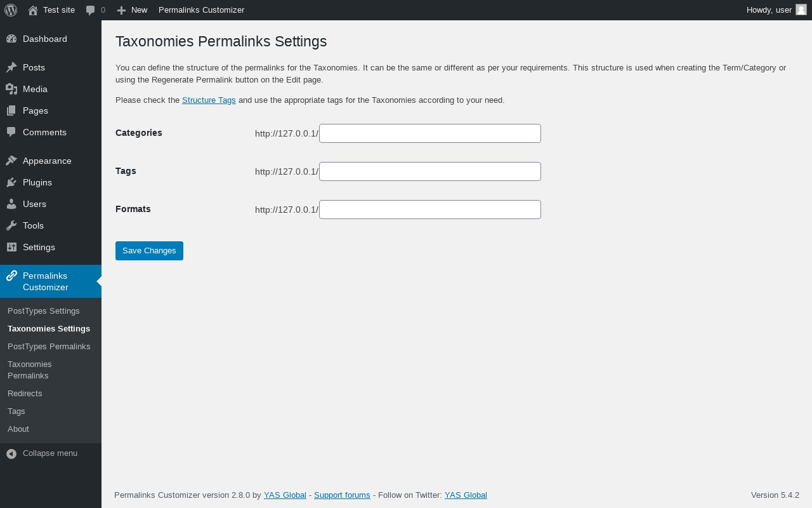The height and width of the screenshot is (508, 812).
Task: Click the WordPress logo icon
Action: click(x=11, y=10)
